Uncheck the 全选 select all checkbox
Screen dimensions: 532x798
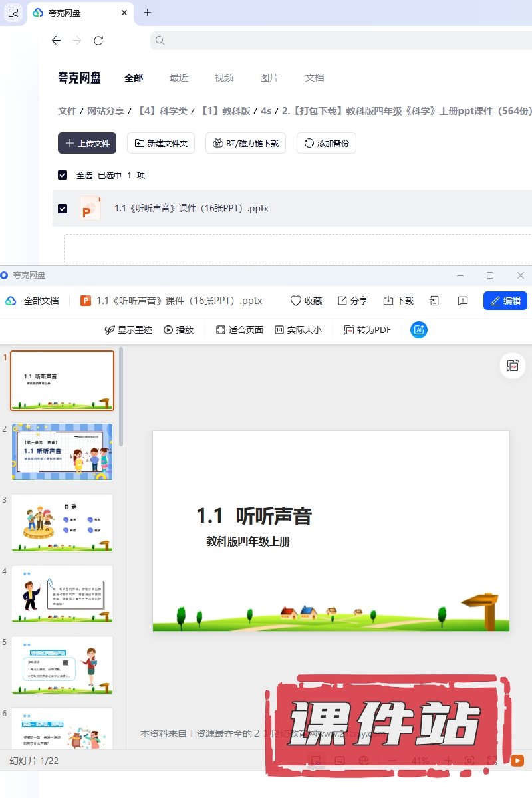(x=63, y=175)
